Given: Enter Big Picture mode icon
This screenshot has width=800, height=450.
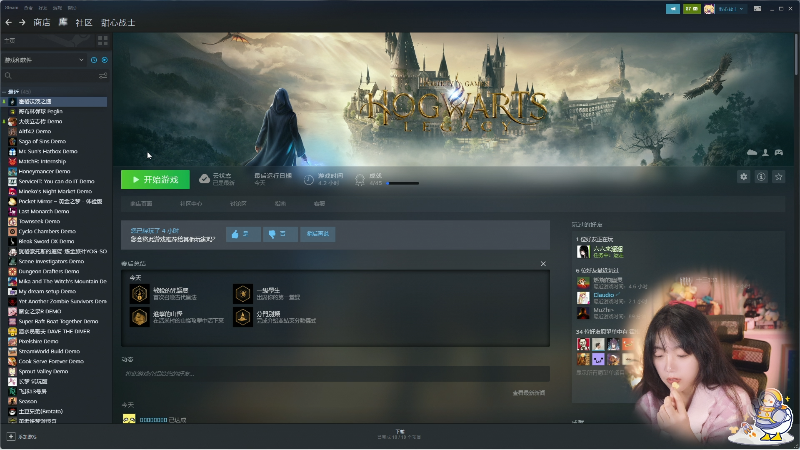Looking at the screenshot, I should pos(758,9).
